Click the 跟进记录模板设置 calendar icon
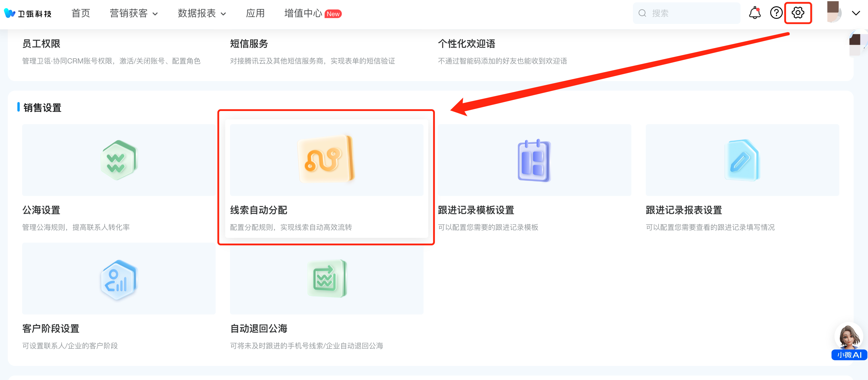The image size is (868, 380). tap(534, 160)
